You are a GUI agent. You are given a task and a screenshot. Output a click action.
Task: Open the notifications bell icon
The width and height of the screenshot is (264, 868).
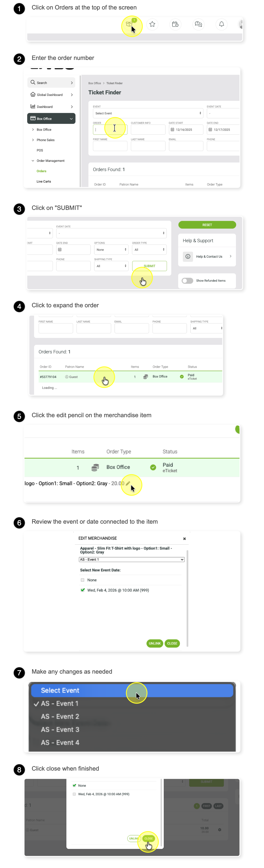click(222, 24)
